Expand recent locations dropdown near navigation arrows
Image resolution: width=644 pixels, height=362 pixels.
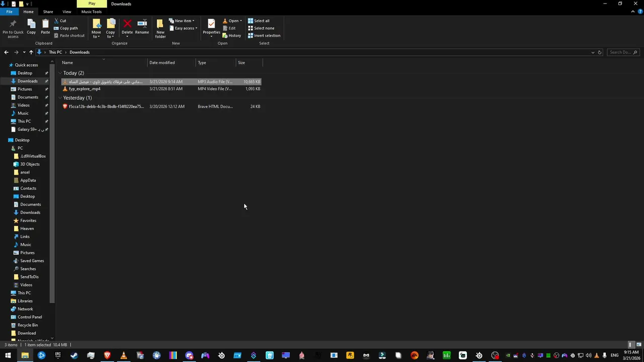24,52
